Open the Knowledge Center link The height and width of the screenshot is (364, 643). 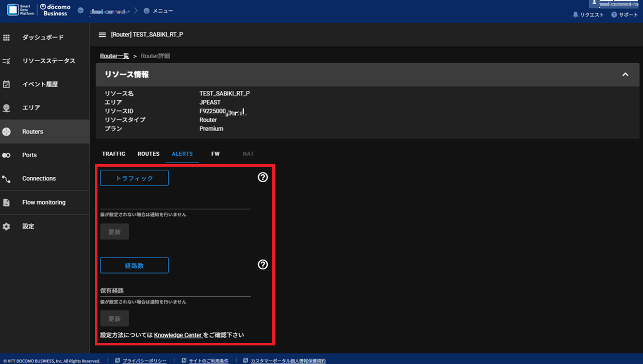178,335
